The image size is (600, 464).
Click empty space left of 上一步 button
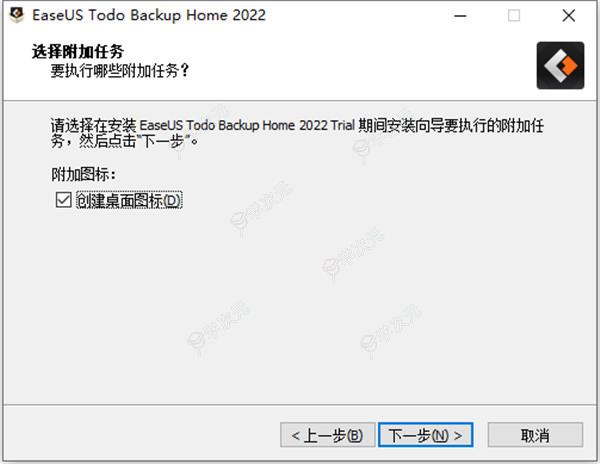click(142, 435)
